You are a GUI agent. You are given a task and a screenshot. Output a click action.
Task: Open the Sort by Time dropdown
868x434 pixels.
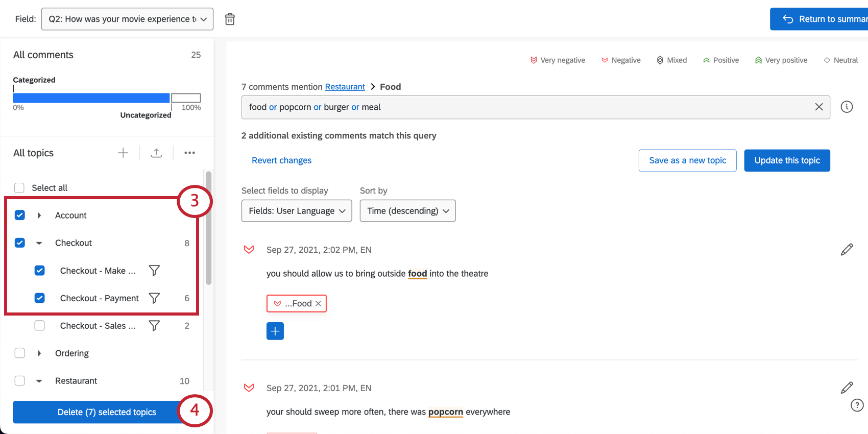click(407, 210)
